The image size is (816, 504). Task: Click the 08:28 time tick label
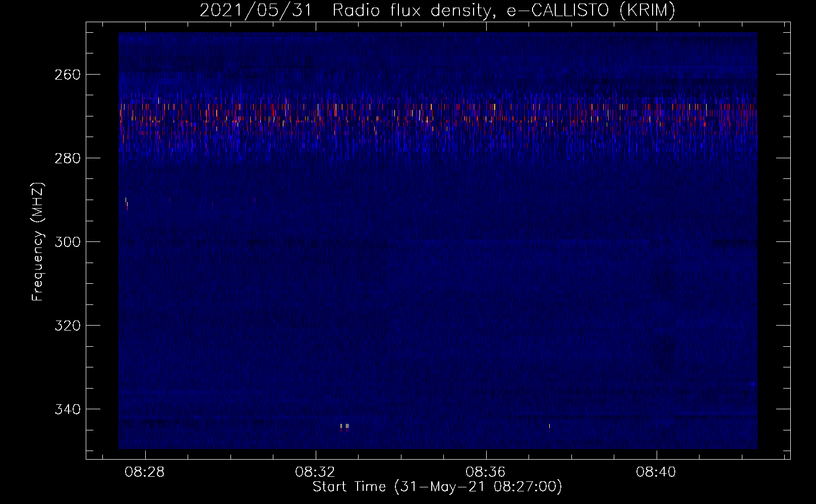(145, 472)
